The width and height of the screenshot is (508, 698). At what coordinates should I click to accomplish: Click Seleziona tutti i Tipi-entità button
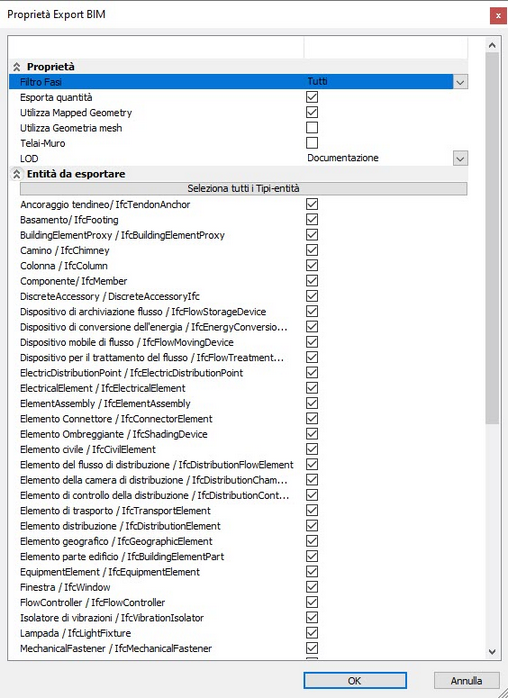pos(244,189)
